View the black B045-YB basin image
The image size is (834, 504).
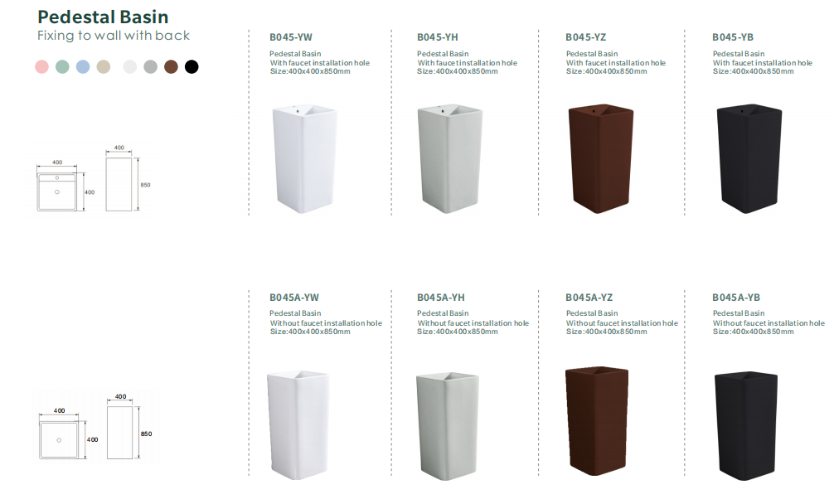pos(749,159)
